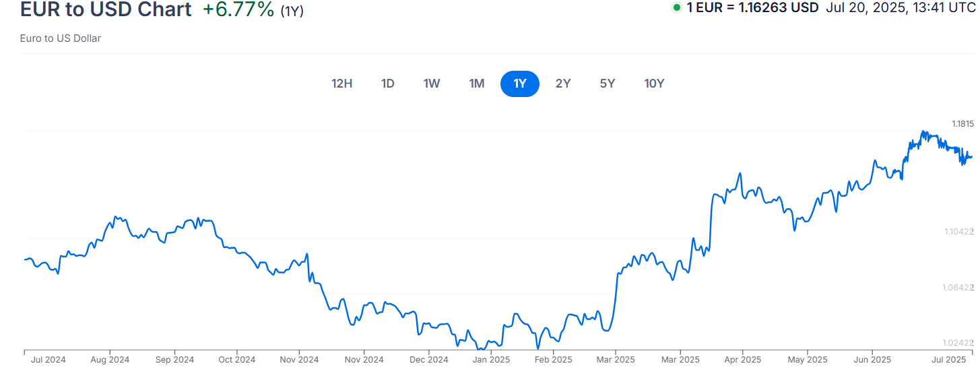
Task: Click the green live rate indicator dot
Action: coord(677,7)
